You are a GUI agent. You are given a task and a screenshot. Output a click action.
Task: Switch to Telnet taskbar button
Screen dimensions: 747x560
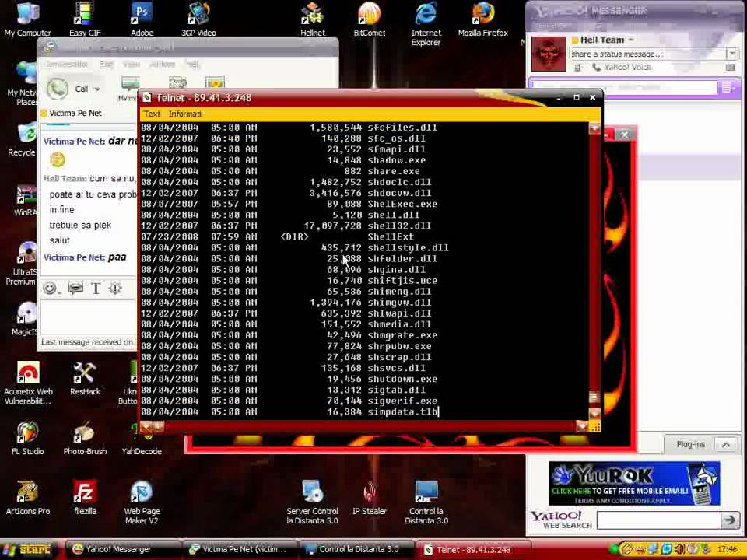473,550
